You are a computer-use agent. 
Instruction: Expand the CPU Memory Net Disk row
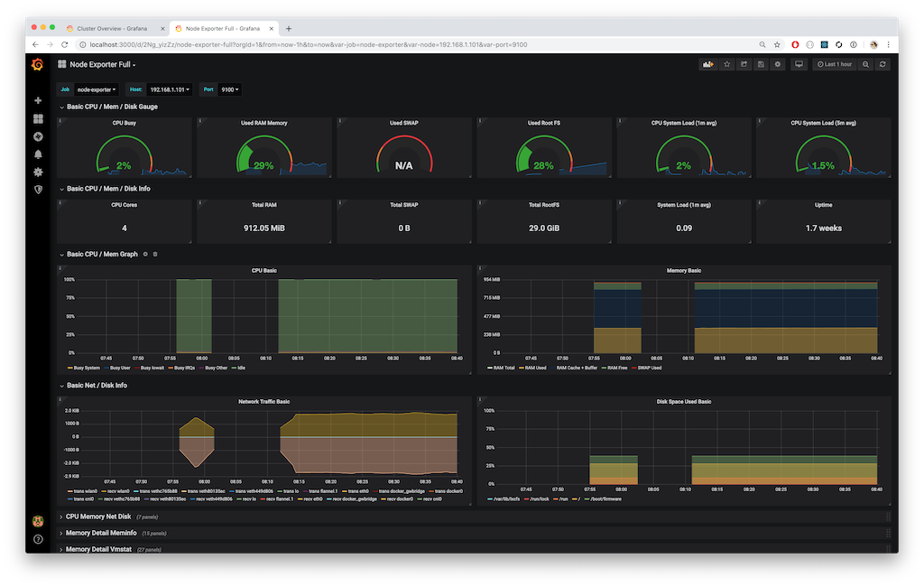97,517
